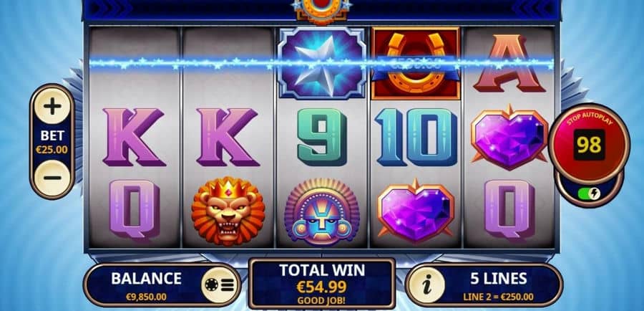Click the lion symbol on reel two
The height and width of the screenshot is (311, 644).
228,211
